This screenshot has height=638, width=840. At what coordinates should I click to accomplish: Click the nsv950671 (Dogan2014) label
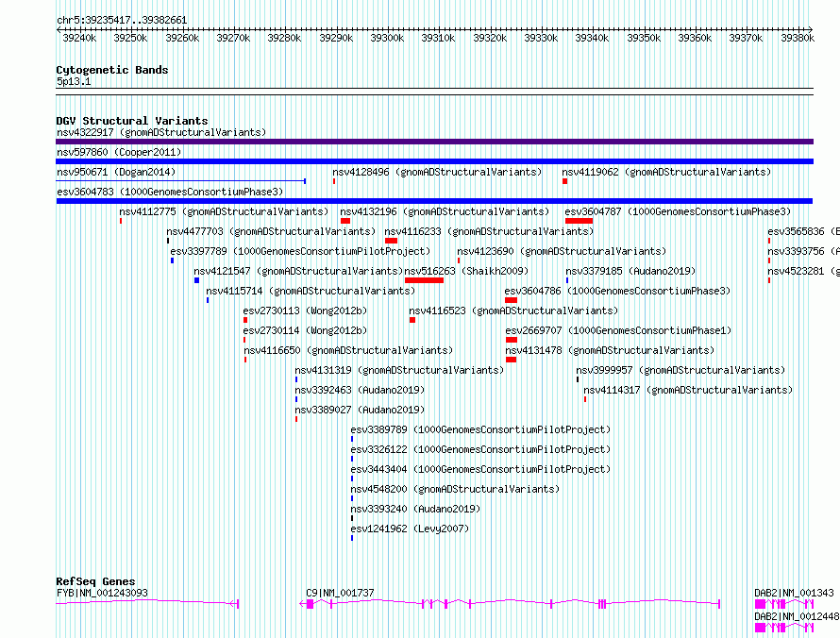click(x=116, y=172)
